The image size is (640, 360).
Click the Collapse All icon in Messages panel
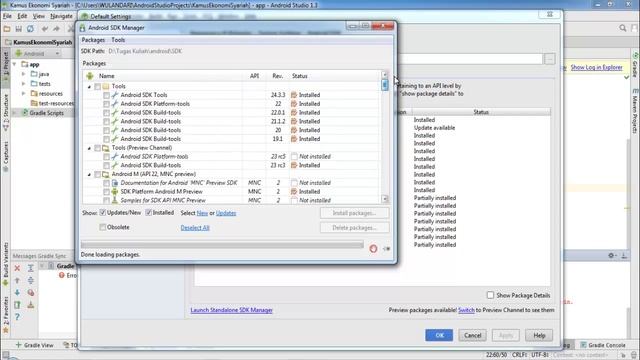point(31,280)
